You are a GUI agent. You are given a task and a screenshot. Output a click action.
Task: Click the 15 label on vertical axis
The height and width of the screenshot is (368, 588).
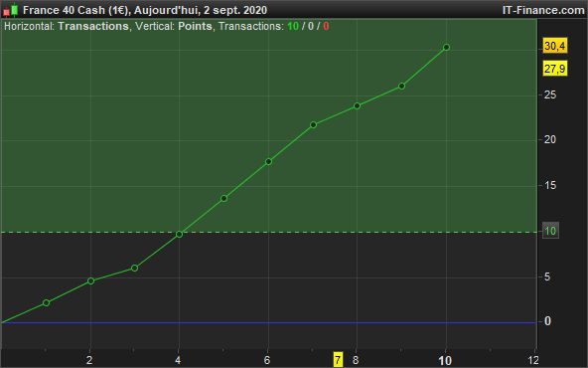(x=550, y=185)
